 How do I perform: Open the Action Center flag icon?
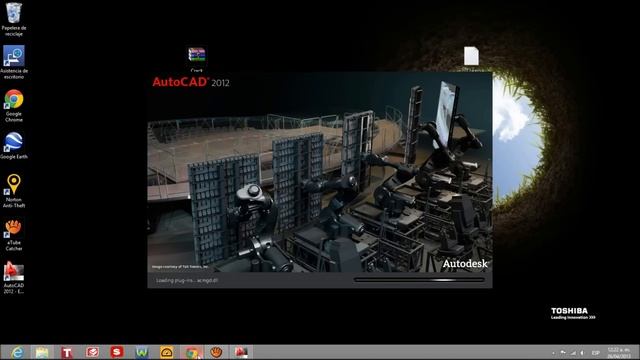563,353
